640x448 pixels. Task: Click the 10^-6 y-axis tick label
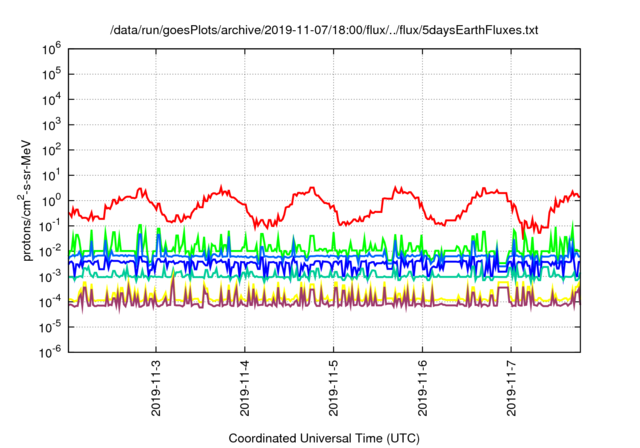tap(51, 352)
